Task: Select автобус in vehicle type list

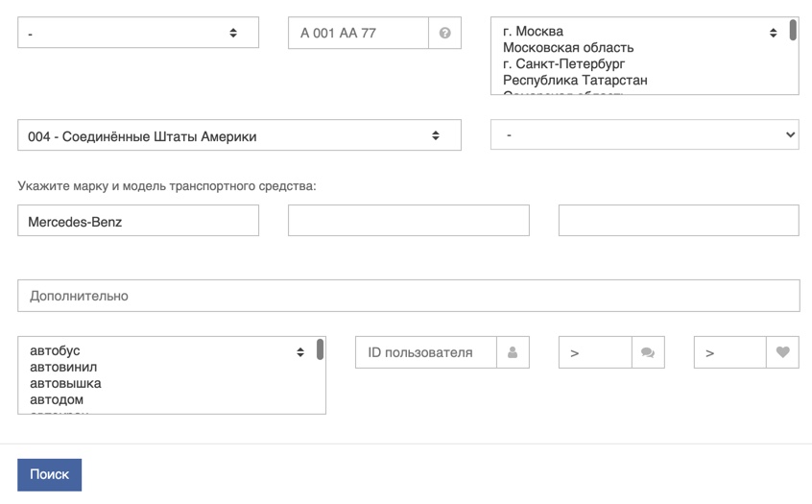Action: coord(55,350)
